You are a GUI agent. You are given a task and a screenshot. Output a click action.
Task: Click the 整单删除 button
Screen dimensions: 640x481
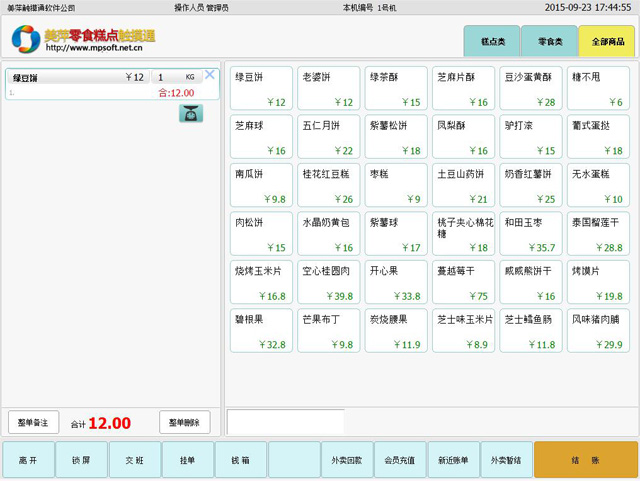click(184, 422)
